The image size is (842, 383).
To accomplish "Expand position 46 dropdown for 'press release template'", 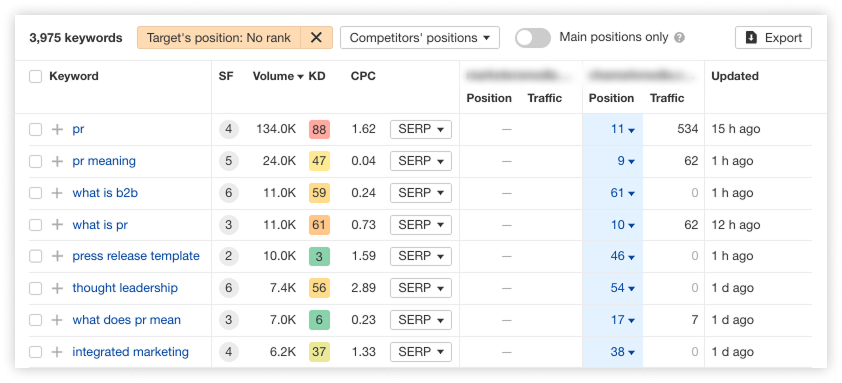I will pyautogui.click(x=623, y=256).
